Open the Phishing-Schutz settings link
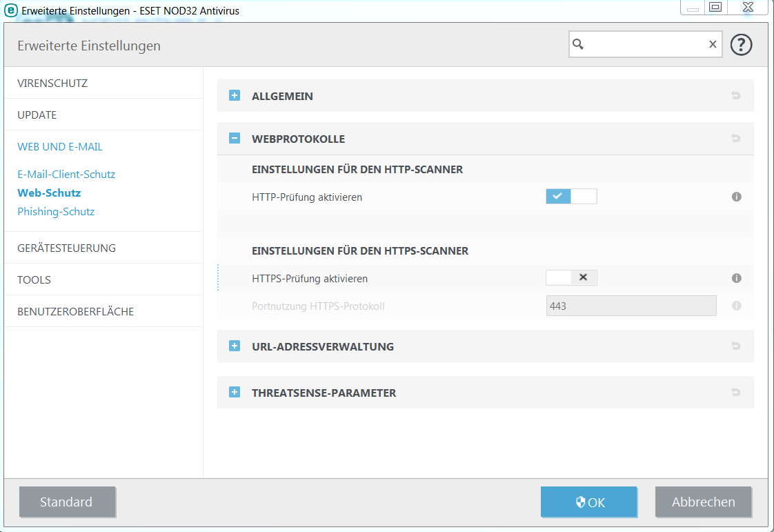The image size is (774, 532). tap(56, 212)
